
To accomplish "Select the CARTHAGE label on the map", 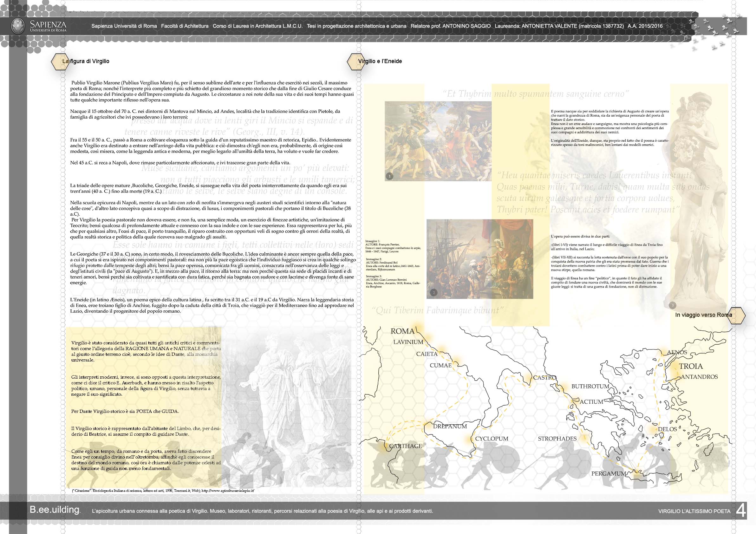I will pyautogui.click(x=405, y=446).
